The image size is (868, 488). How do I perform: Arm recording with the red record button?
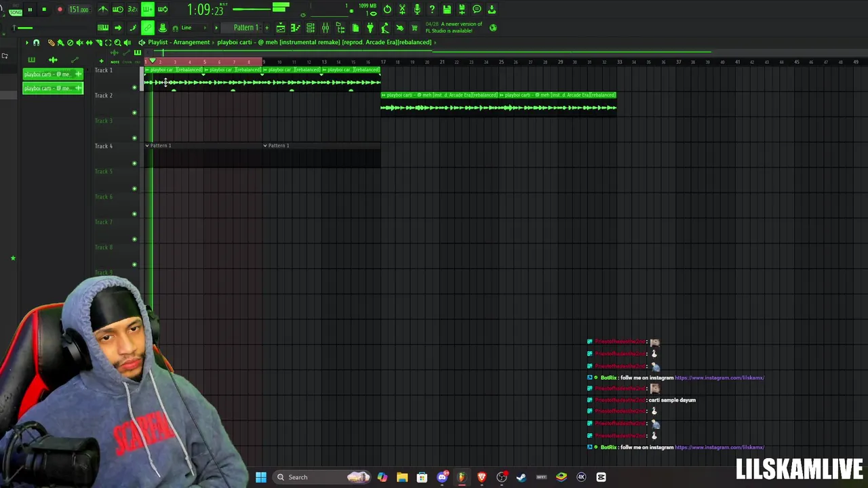60,9
